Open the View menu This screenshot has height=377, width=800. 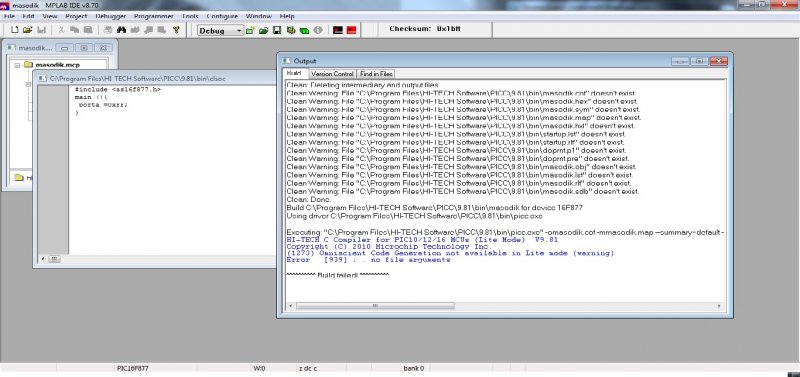(50, 16)
